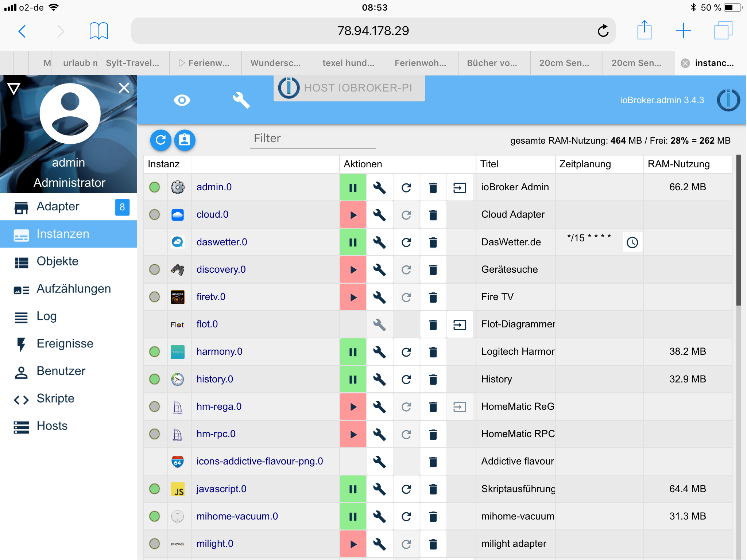Toggle expert mode button

coord(185,140)
